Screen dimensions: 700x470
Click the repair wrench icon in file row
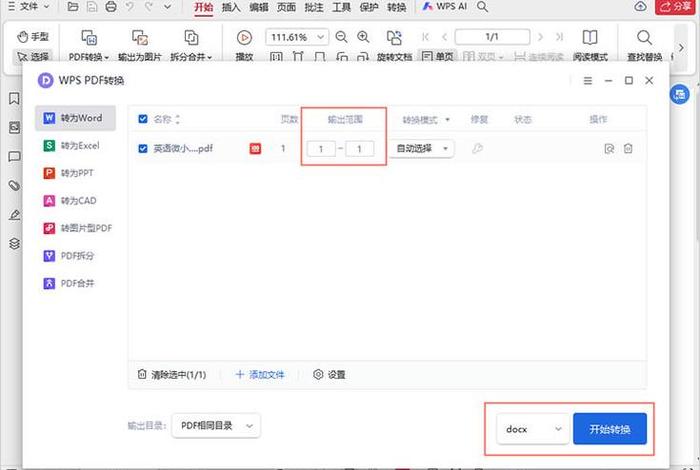click(x=477, y=148)
